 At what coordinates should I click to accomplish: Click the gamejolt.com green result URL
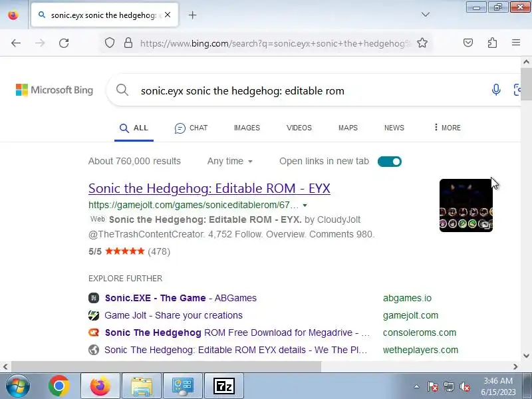click(x=194, y=205)
